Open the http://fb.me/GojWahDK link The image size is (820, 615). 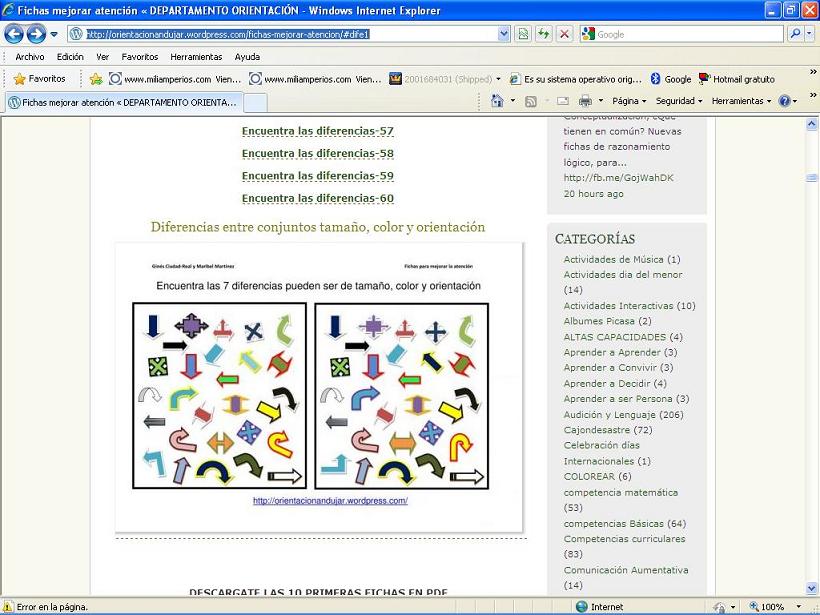[x=618, y=178]
